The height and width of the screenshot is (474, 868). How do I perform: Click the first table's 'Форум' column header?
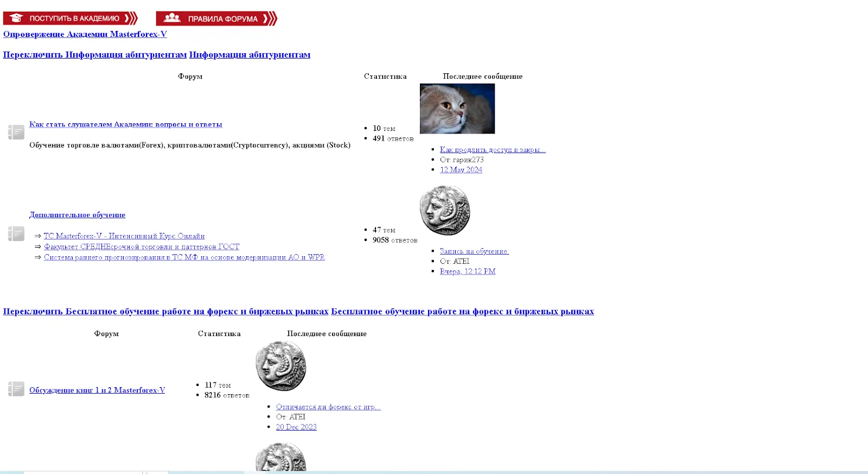pyautogui.click(x=190, y=77)
